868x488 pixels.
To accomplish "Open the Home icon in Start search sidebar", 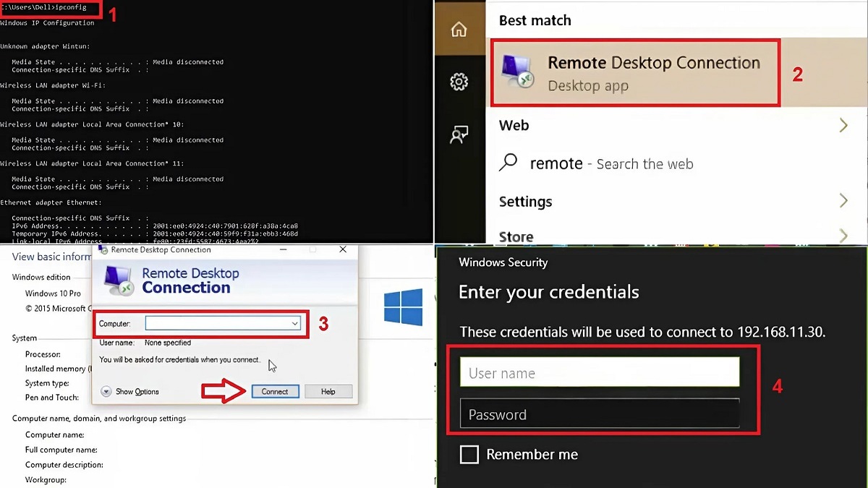I will point(459,30).
